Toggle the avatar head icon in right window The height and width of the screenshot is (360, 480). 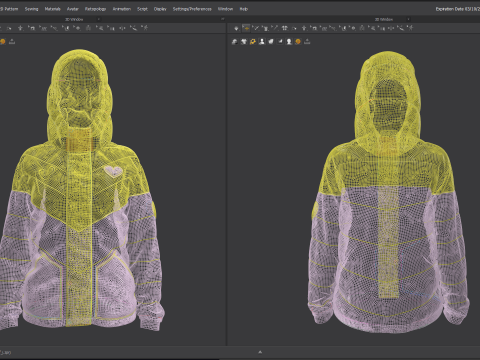click(289, 41)
